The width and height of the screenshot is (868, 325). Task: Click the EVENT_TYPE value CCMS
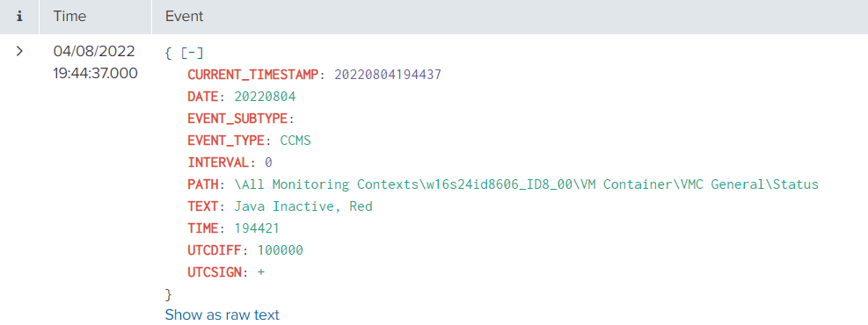click(x=295, y=141)
